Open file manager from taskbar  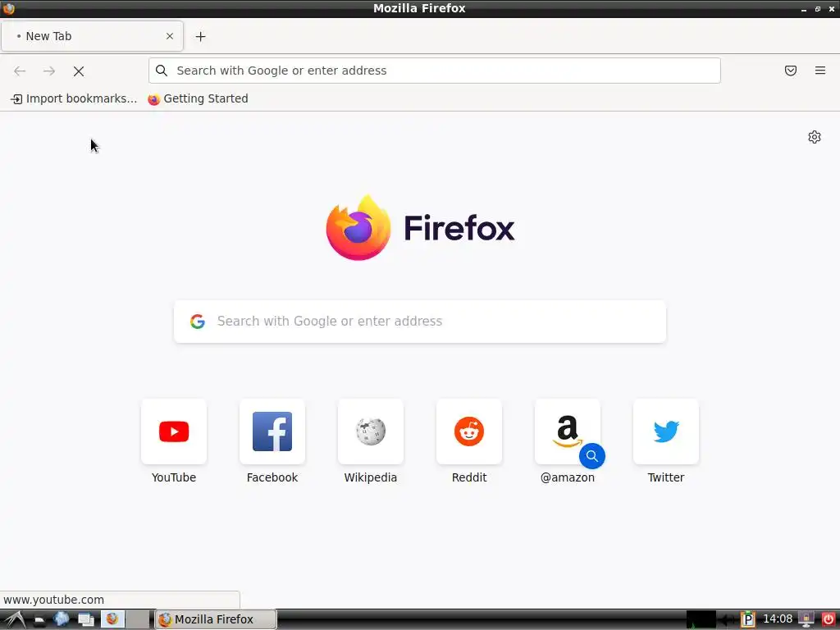tap(39, 620)
